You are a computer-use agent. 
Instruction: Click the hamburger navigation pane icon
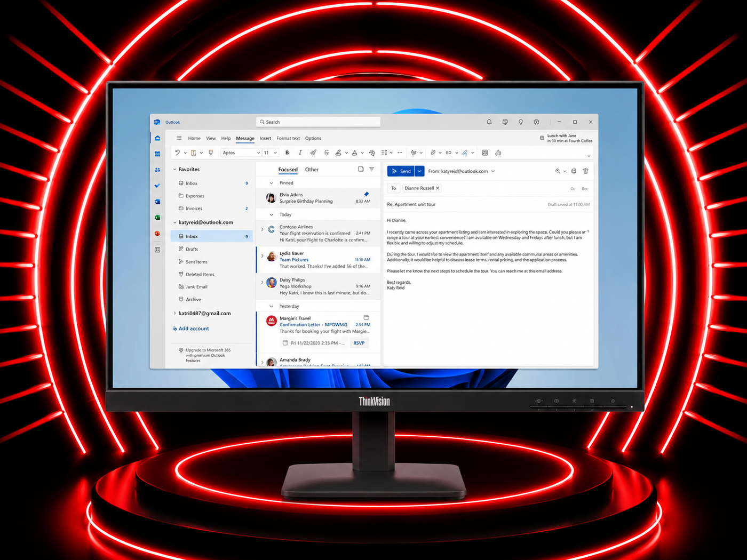179,138
